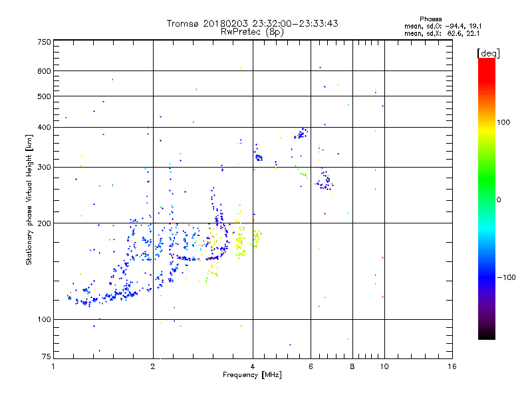532x399 pixels.
Task: Click the Stationary phase Virtual Height [km] label
Action: coord(29,200)
